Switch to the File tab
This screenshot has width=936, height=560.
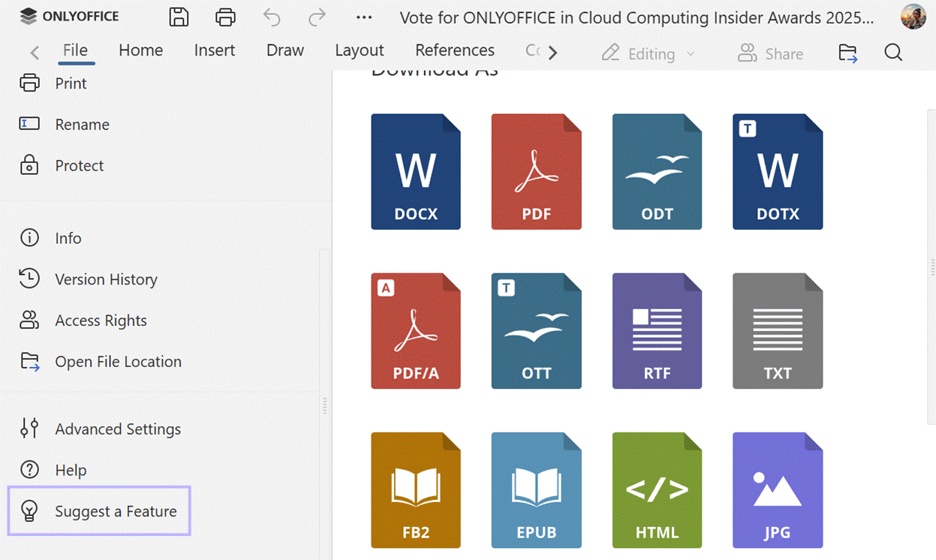coord(75,50)
